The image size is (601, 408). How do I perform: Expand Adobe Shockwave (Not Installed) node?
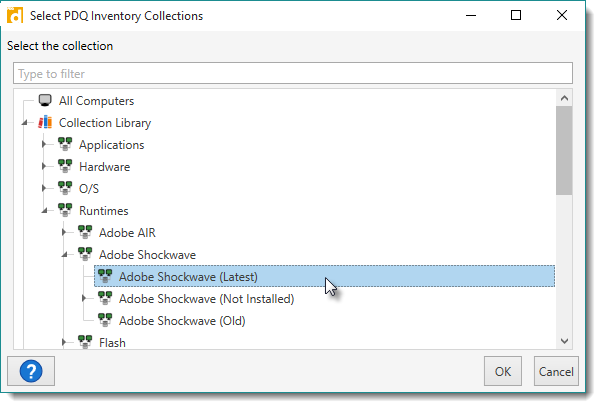click(84, 298)
